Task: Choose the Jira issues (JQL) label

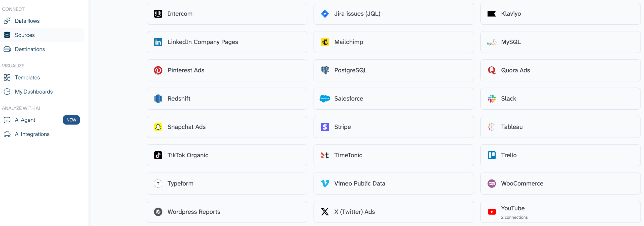Action: [x=357, y=14]
